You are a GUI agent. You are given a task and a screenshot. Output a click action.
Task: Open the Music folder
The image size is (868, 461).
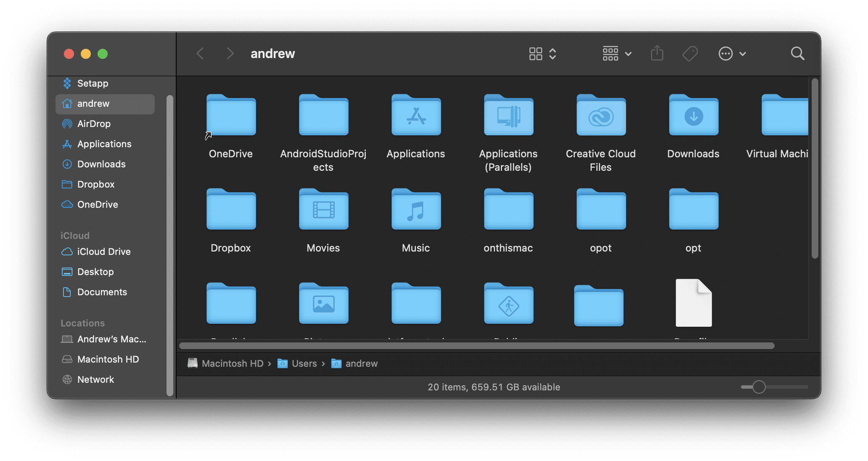point(416,209)
